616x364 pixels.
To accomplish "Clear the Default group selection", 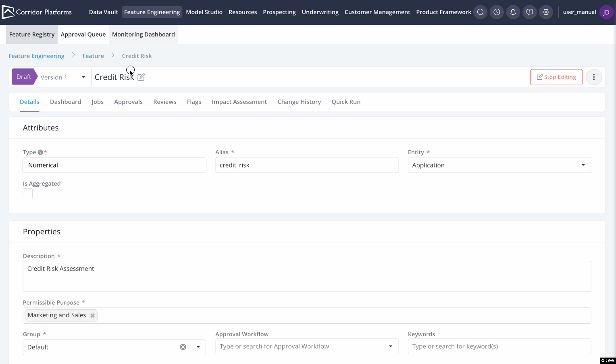I will coord(183,347).
